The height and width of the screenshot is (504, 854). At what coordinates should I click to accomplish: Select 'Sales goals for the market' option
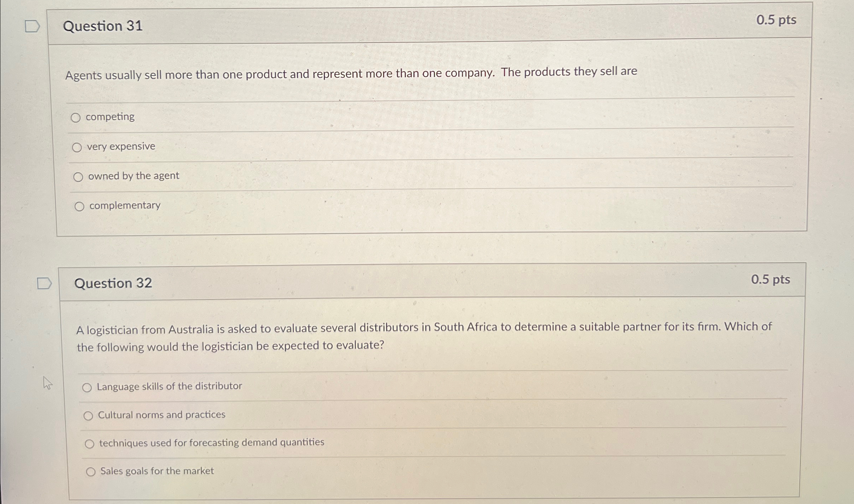tap(91, 471)
